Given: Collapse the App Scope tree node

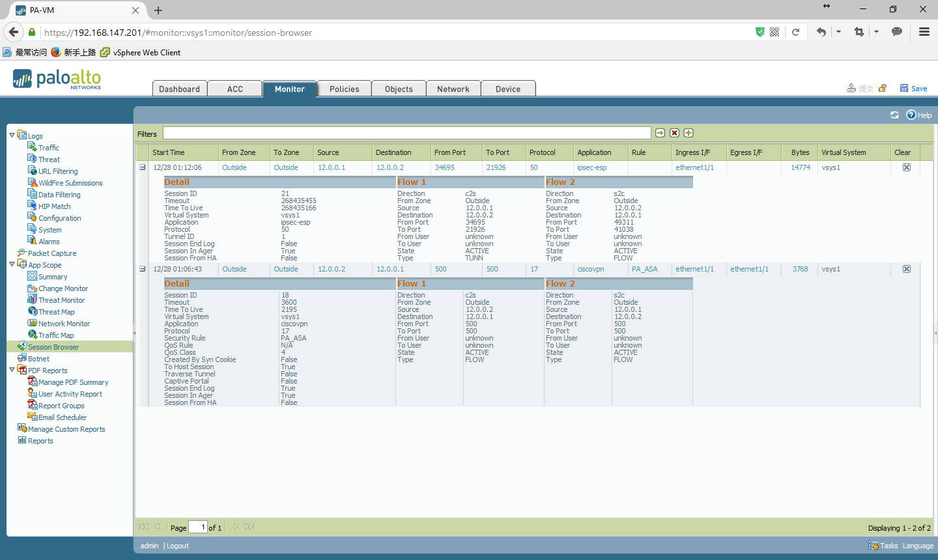Looking at the screenshot, I should tap(12, 264).
